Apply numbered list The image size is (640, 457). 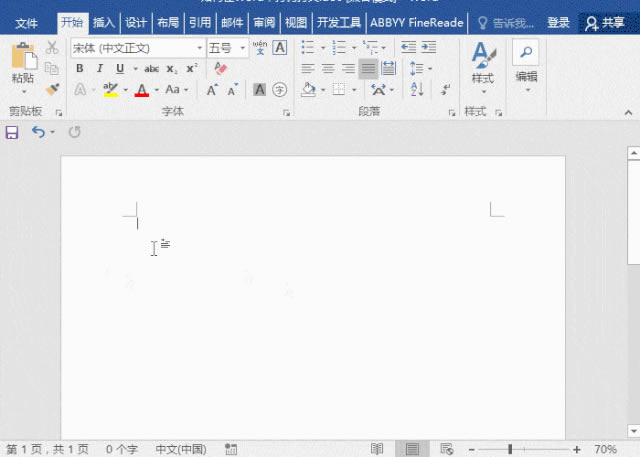click(339, 47)
